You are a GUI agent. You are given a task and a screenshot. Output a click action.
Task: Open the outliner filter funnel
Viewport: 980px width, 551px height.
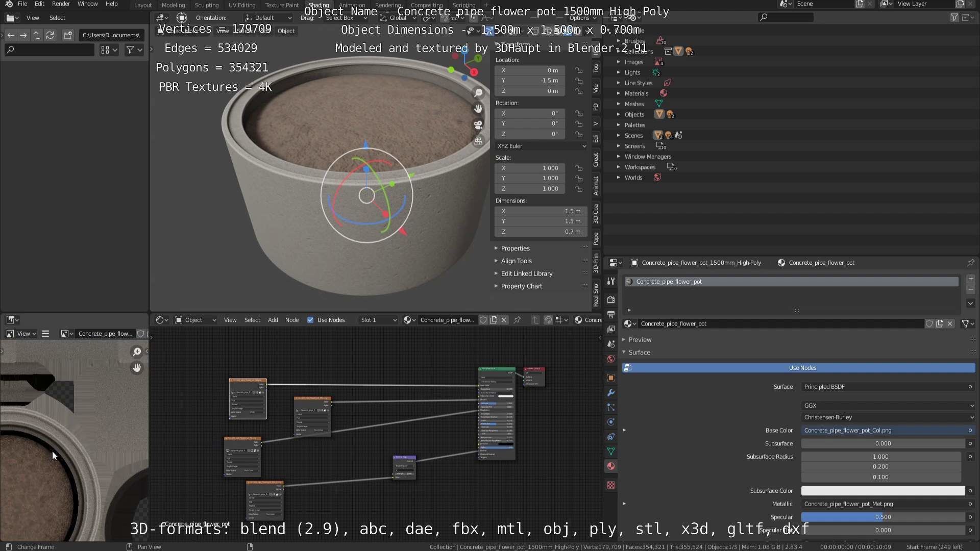pos(954,17)
